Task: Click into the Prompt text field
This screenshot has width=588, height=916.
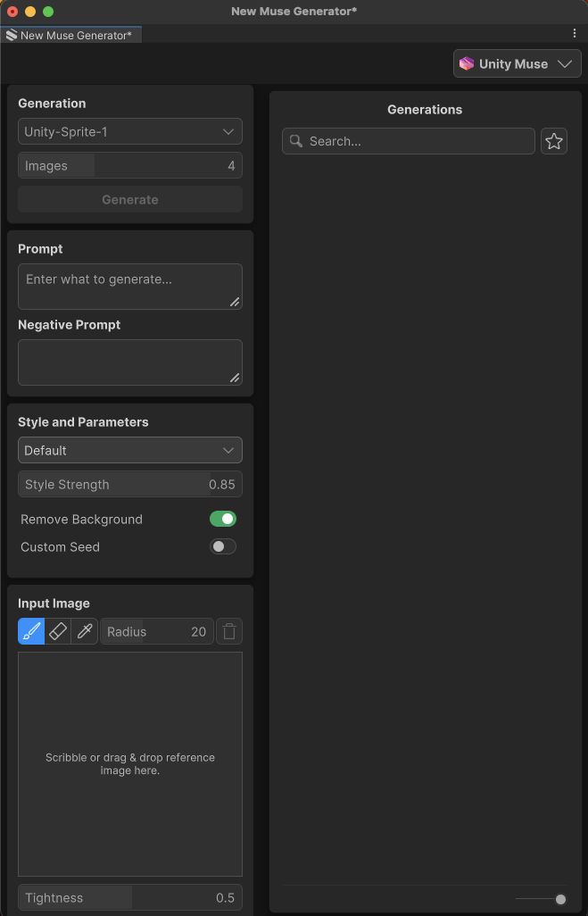Action: pyautogui.click(x=130, y=287)
